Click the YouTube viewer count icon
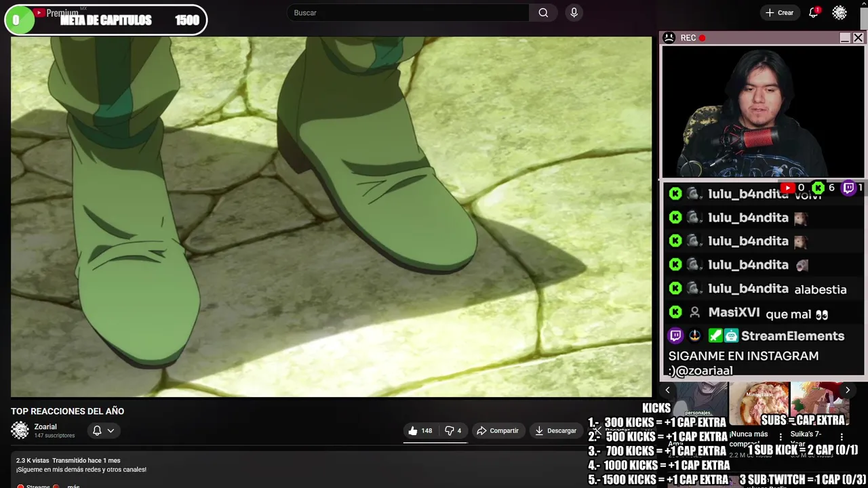 point(787,188)
